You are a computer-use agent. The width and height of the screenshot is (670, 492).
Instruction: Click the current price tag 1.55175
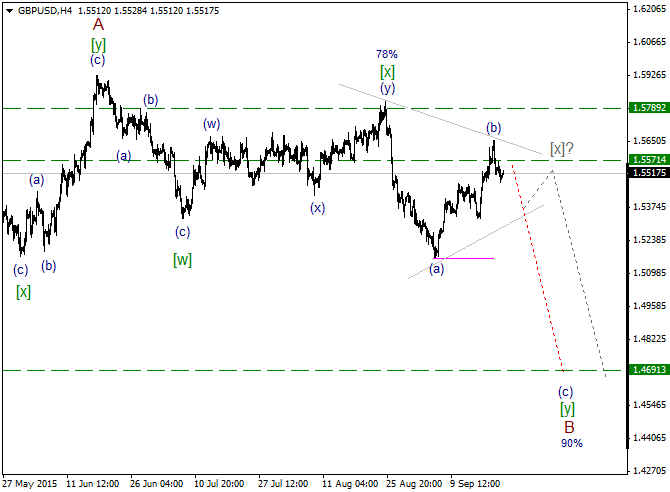pos(649,173)
